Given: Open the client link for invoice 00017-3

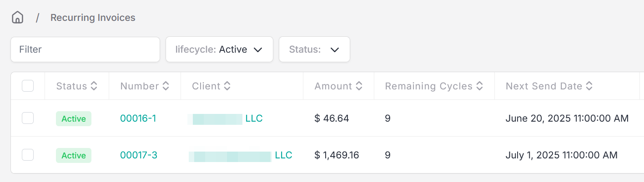Looking at the screenshot, I should 241,155.
